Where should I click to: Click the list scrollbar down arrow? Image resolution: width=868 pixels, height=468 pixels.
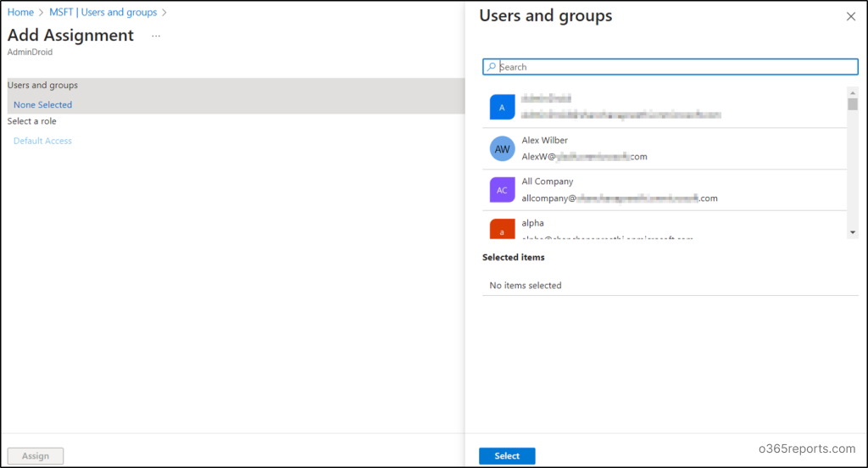pos(853,232)
